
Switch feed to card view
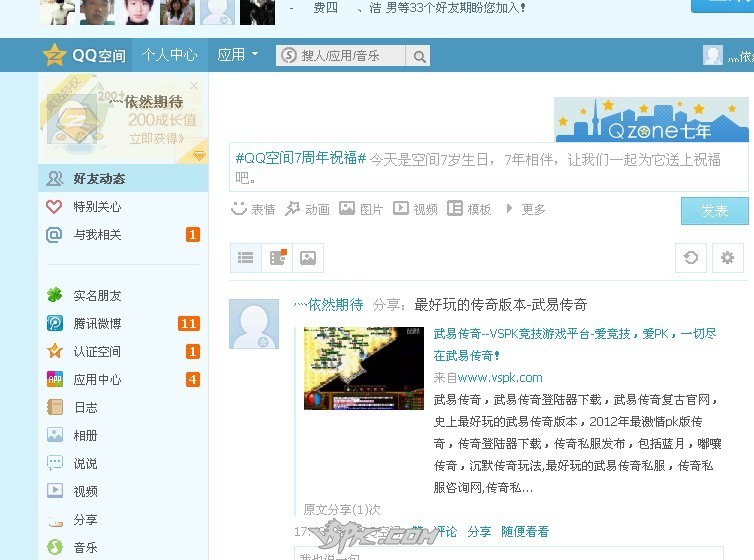[277, 258]
